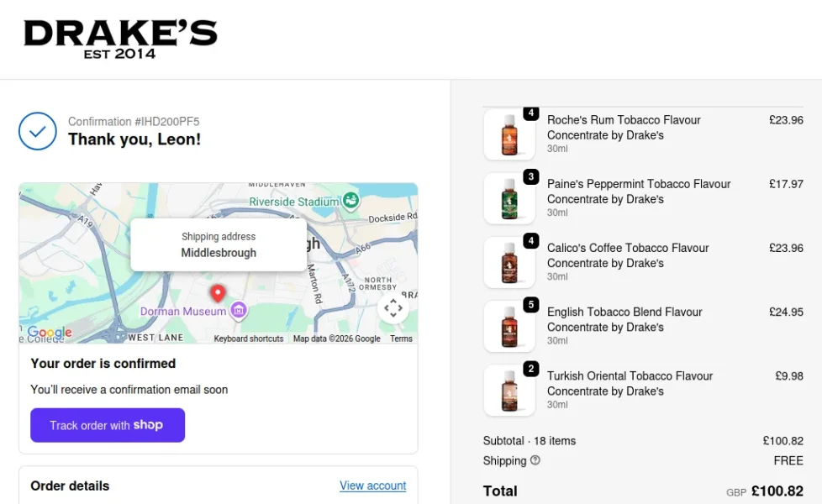Click the FREE shipping value
Viewport: 822px width, 504px height.
[x=788, y=460]
